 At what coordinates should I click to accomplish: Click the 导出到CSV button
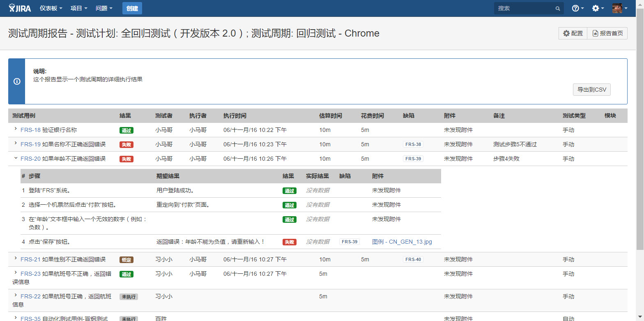pyautogui.click(x=591, y=90)
